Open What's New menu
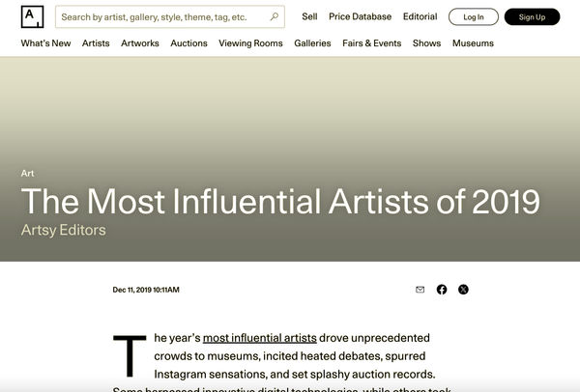This screenshot has width=580, height=392. [45, 43]
